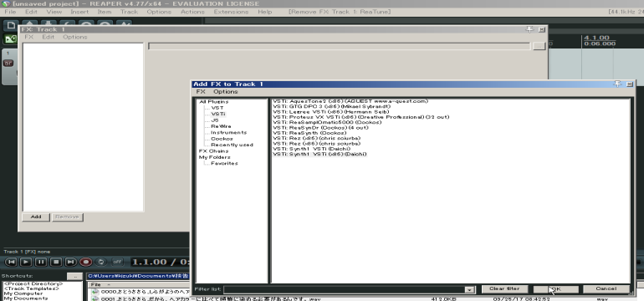Viewport: 644px width, 301px height.
Task: Select VSTi: ReaSynDr (Cockos) (4 out)
Action: pos(320,128)
